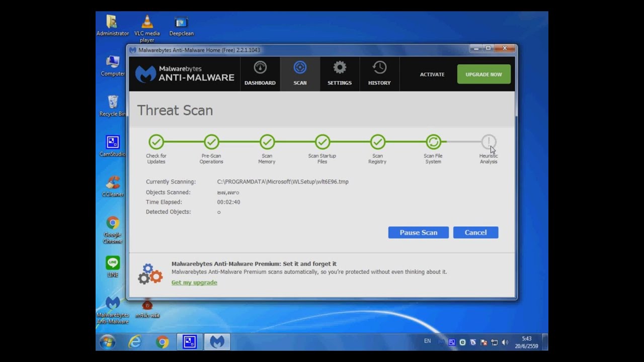Select the Malwarebytes Anti-Malware desktop shortcut
The height and width of the screenshot is (362, 644).
(113, 310)
